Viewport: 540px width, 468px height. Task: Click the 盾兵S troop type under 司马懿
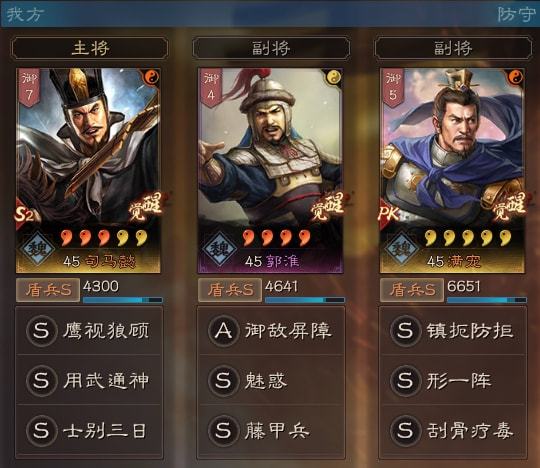click(x=48, y=290)
